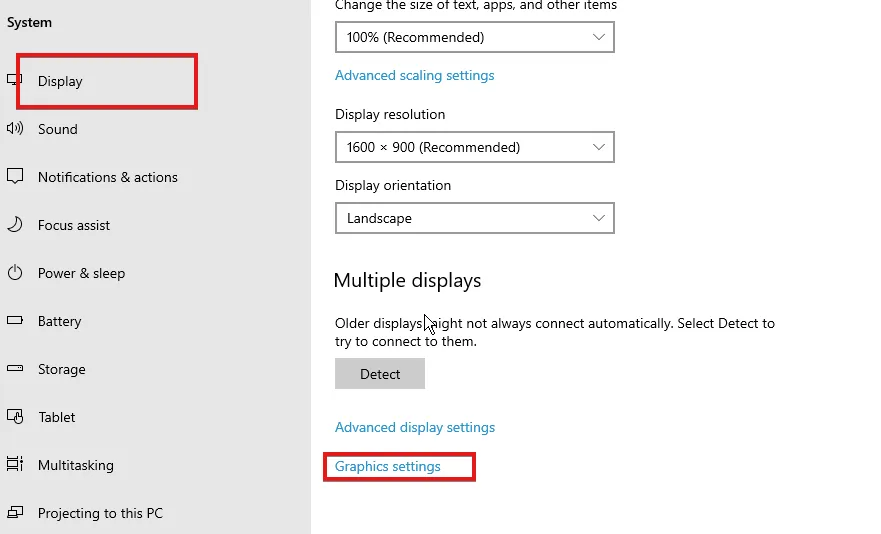Click the Power & sleep icon
Screen dimensions: 881x534
pos(15,273)
